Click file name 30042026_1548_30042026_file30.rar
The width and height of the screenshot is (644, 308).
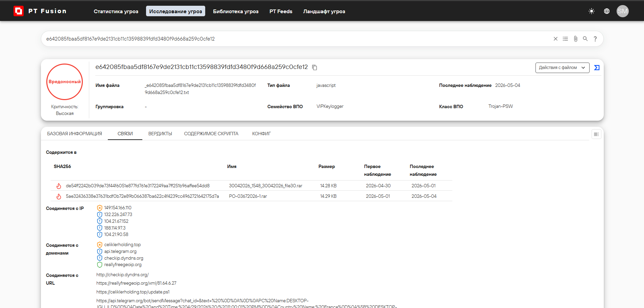[x=266, y=186]
